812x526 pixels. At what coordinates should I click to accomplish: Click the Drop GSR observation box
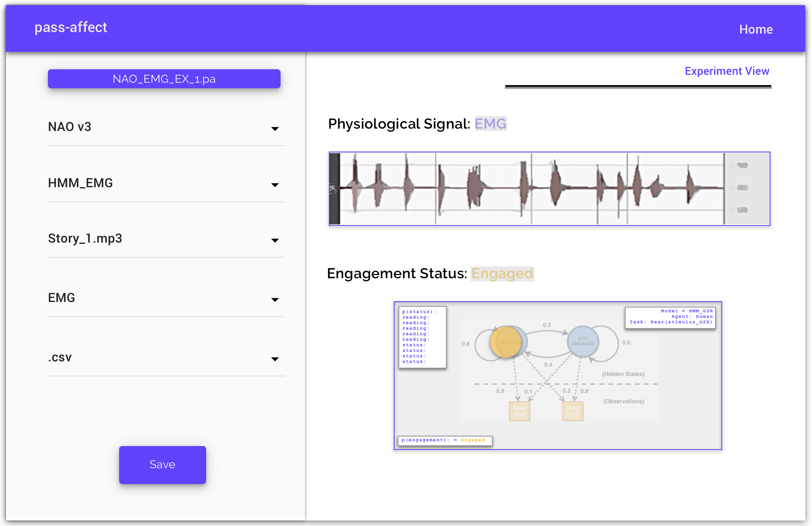[573, 411]
